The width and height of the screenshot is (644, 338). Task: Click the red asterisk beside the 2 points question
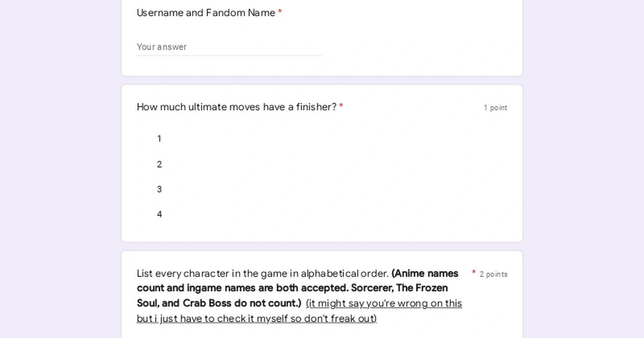coord(473,273)
